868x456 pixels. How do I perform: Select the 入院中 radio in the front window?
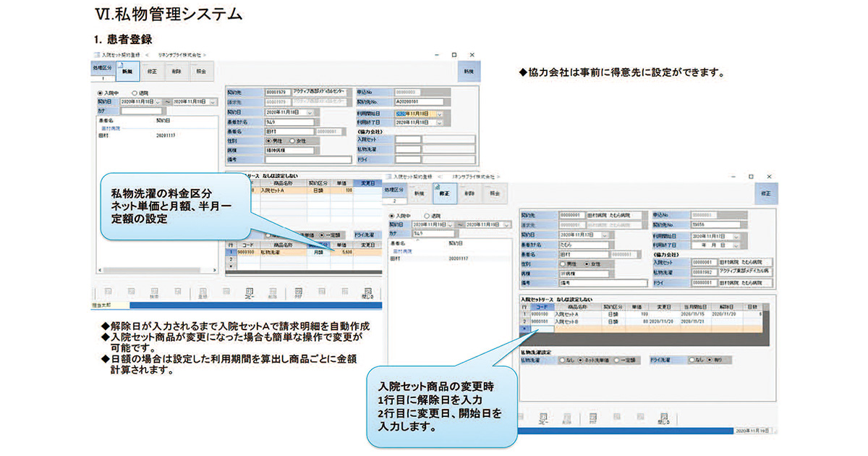point(393,216)
